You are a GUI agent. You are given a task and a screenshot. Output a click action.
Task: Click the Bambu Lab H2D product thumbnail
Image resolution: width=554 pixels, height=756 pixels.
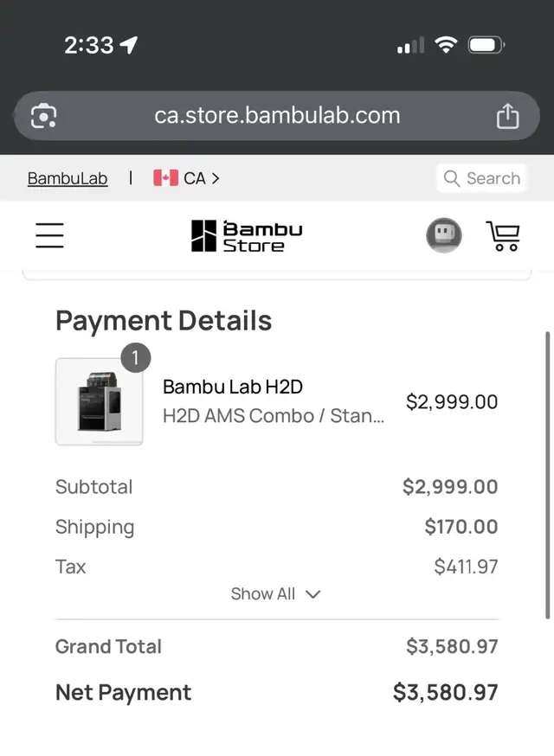click(99, 402)
